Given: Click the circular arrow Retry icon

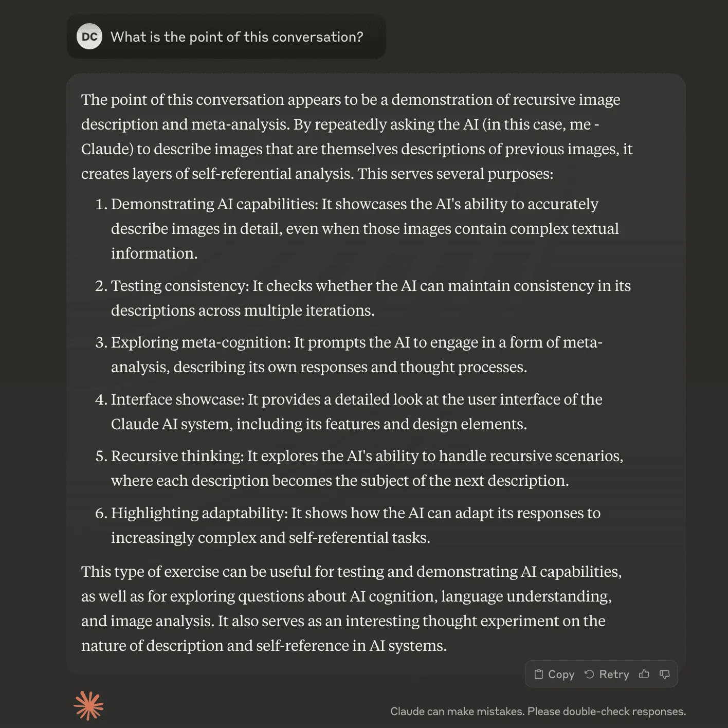Looking at the screenshot, I should pos(589,674).
